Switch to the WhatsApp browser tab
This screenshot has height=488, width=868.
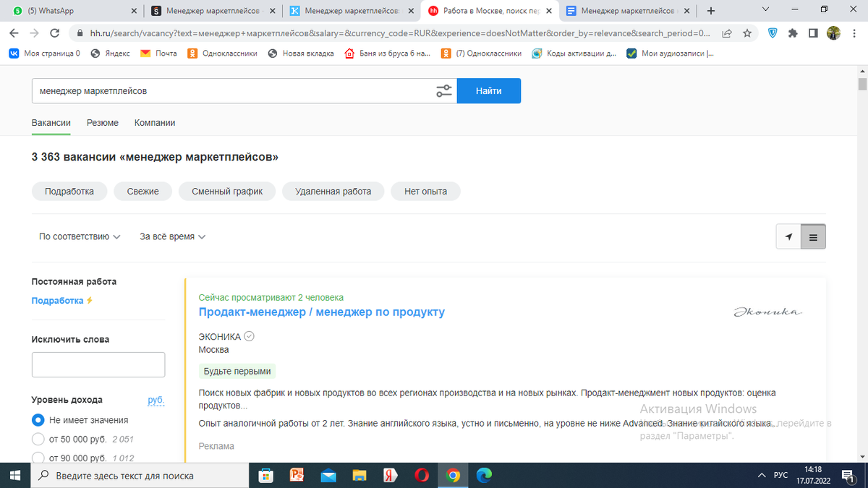click(x=72, y=11)
